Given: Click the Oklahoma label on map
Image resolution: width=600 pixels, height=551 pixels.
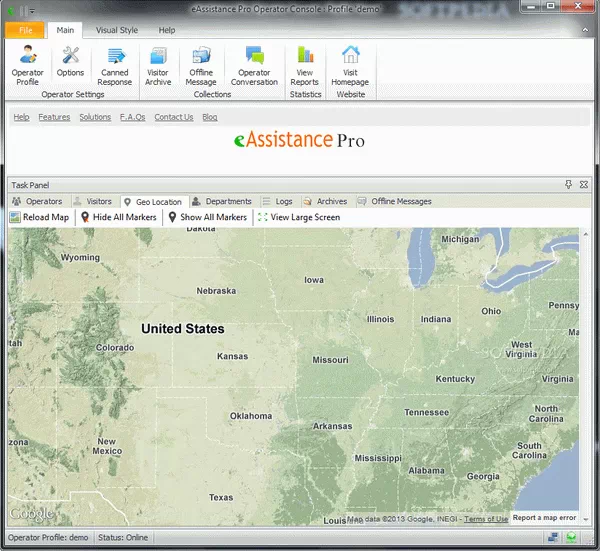Looking at the screenshot, I should coord(251,416).
